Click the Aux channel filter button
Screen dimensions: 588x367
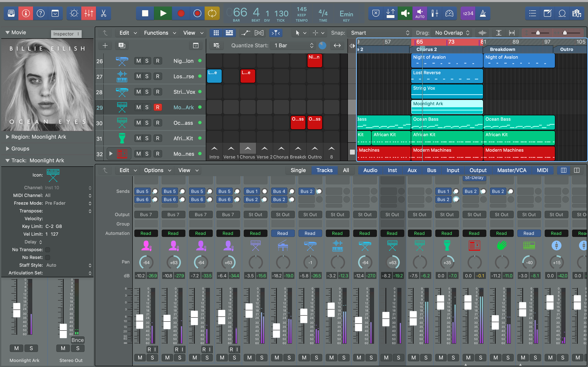tap(412, 170)
